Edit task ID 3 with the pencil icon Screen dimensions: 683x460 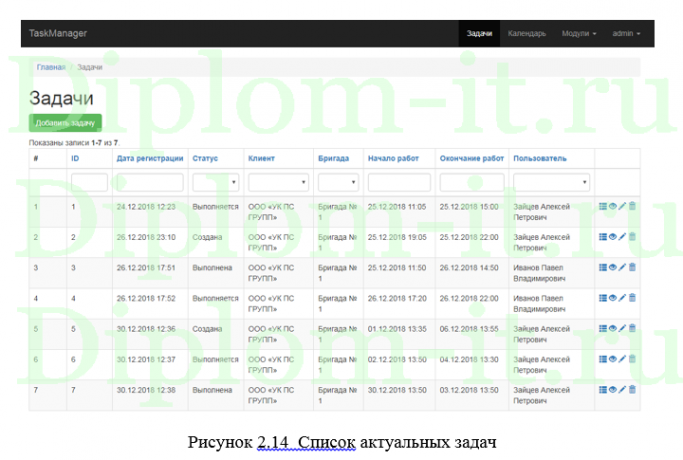coord(622,267)
